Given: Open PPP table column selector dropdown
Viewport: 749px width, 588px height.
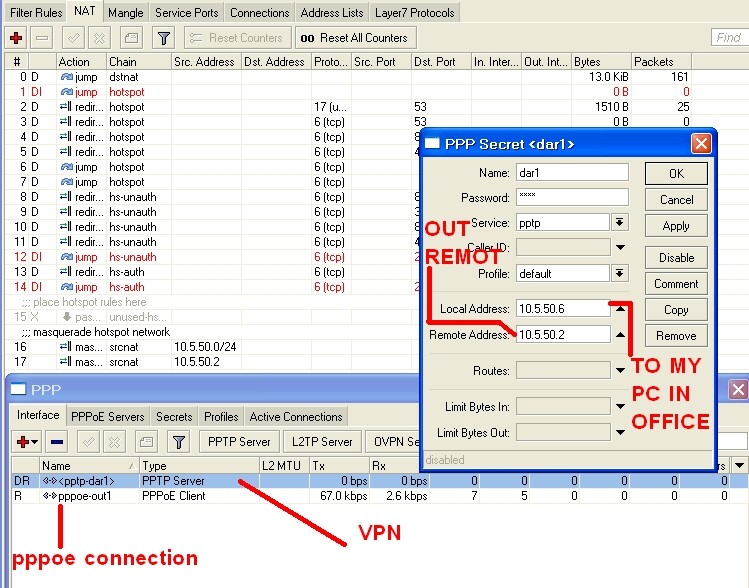Looking at the screenshot, I should [739, 465].
